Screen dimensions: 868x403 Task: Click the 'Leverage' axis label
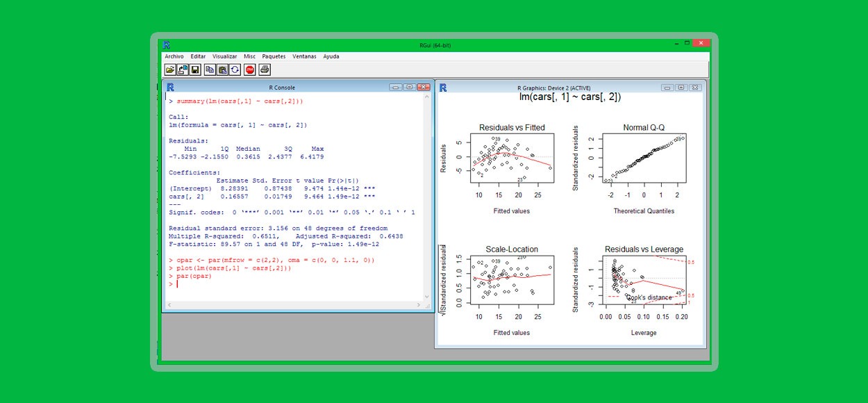[644, 332]
